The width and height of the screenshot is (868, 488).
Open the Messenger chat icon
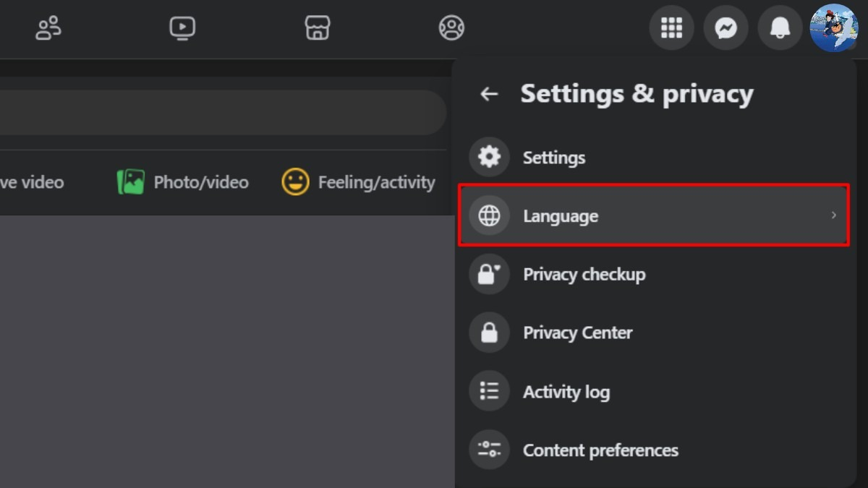coord(726,28)
